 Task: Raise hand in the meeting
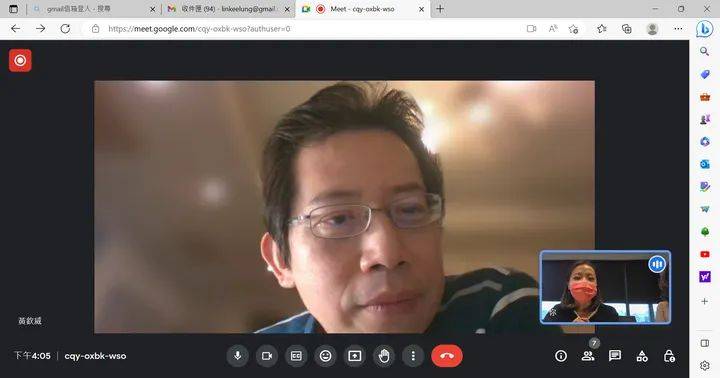pos(384,356)
